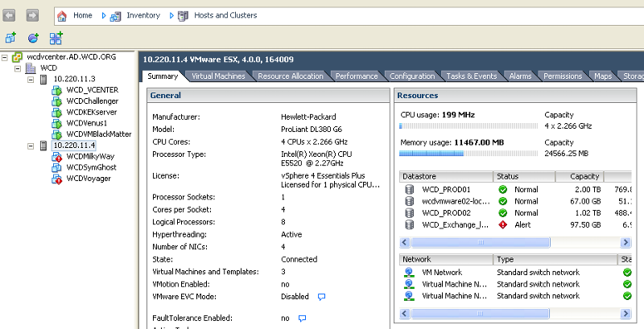Open the Alarms tab
The width and height of the screenshot is (644, 329).
(x=520, y=76)
